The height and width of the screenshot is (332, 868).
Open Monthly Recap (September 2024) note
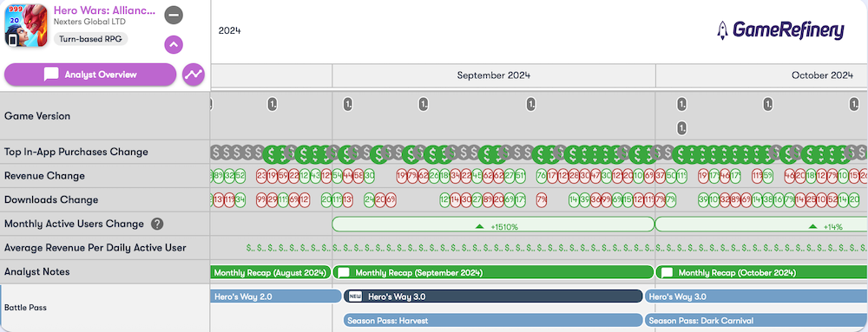pyautogui.click(x=493, y=272)
